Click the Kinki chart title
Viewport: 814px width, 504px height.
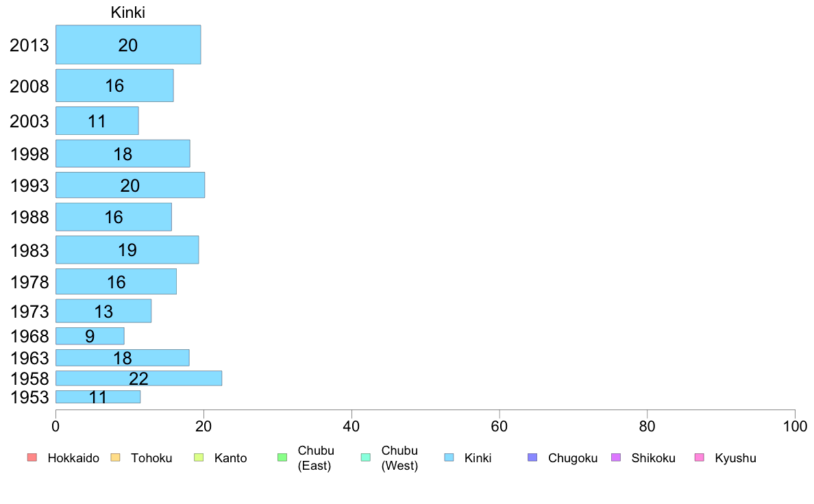pyautogui.click(x=127, y=12)
